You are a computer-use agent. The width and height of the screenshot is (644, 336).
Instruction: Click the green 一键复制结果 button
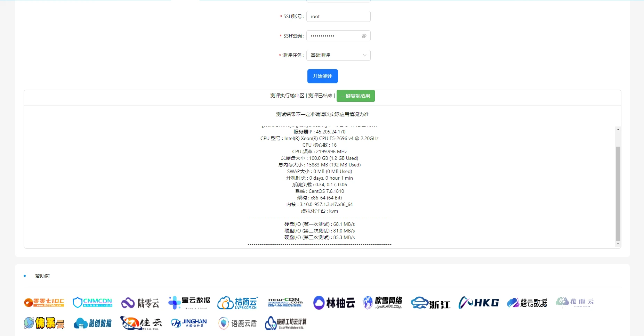point(355,96)
